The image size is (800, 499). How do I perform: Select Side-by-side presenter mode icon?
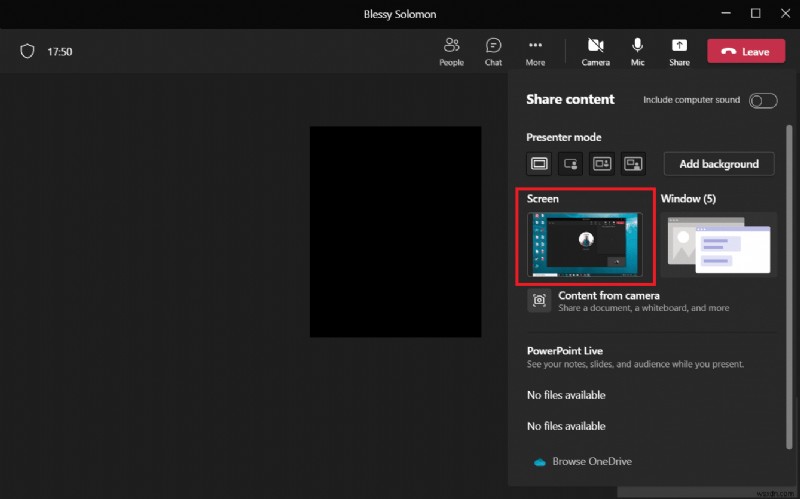click(x=602, y=163)
